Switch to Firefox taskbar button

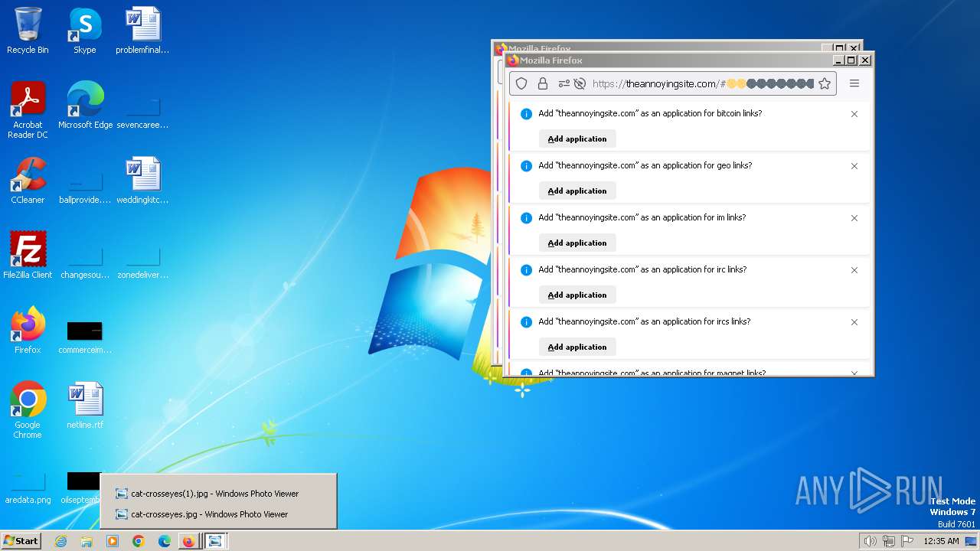pyautogui.click(x=188, y=541)
